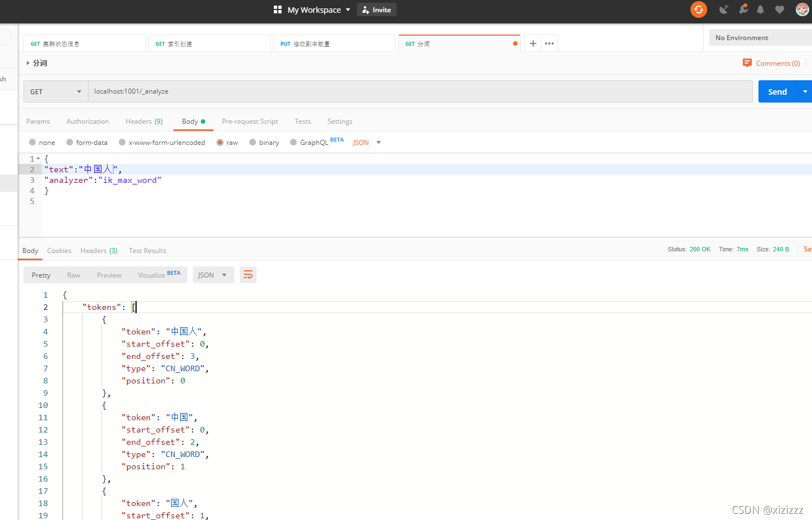
Task: Open the response Headers (3) tab
Action: click(99, 250)
